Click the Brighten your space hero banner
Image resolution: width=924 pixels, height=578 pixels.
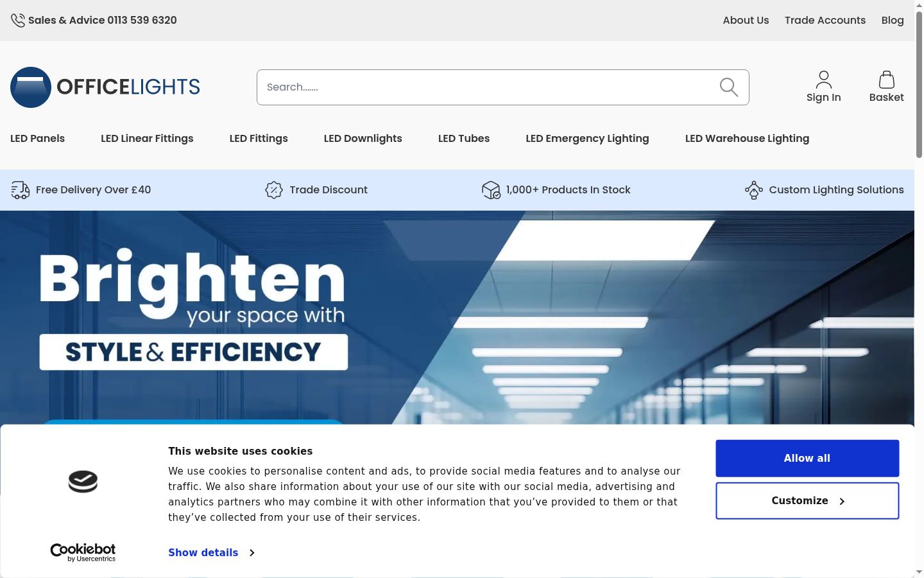pyautogui.click(x=457, y=317)
